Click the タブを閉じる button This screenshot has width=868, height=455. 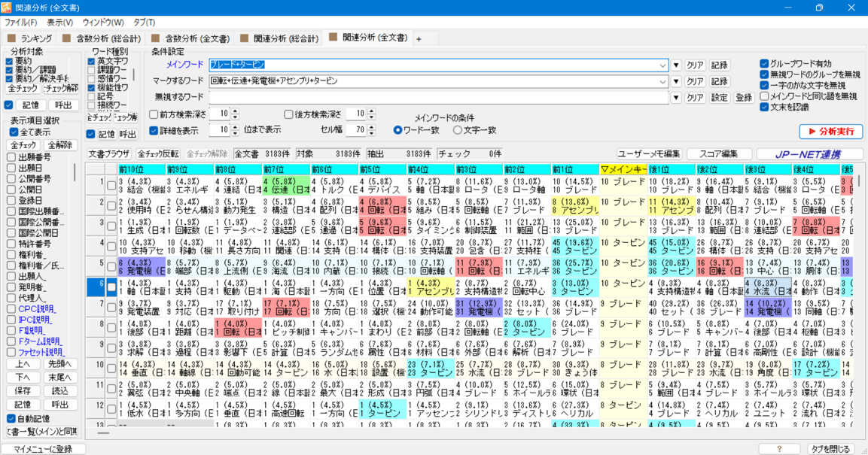point(830,449)
